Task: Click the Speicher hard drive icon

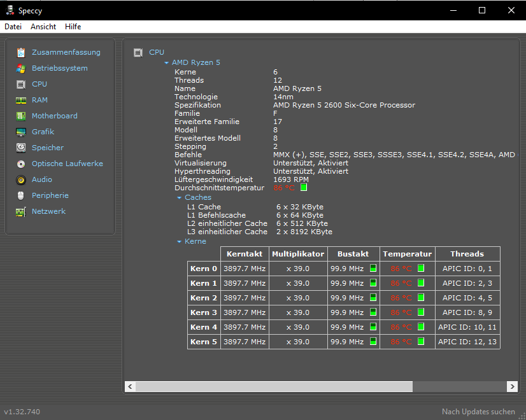Action: pos(21,148)
